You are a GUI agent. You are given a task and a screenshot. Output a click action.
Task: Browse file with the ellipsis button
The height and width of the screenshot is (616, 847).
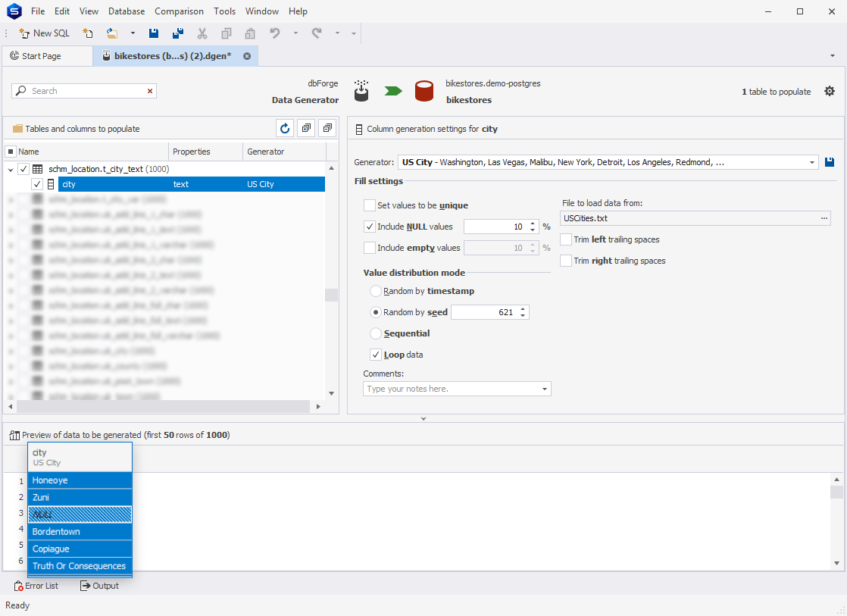point(824,218)
